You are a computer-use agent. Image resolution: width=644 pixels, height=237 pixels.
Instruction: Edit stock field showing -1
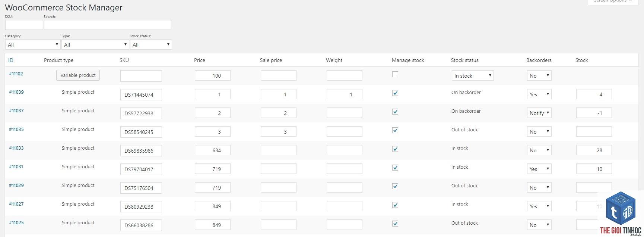point(594,113)
